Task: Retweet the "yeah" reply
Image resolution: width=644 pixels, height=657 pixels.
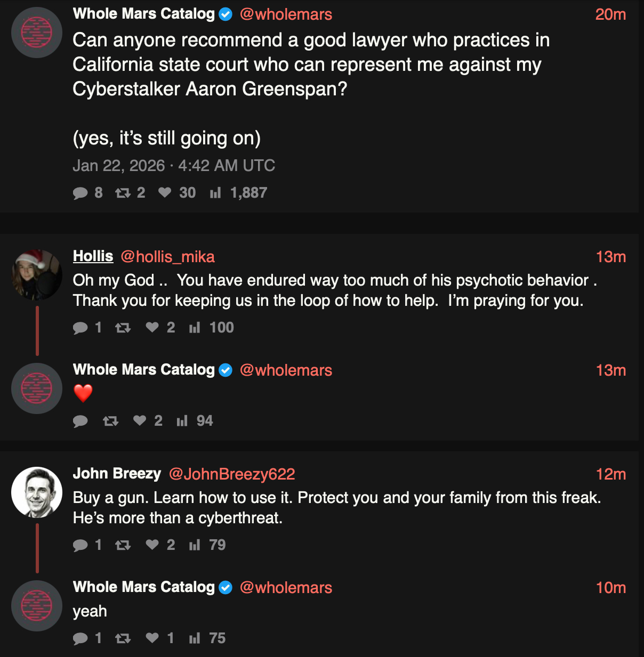Action: pos(123,638)
